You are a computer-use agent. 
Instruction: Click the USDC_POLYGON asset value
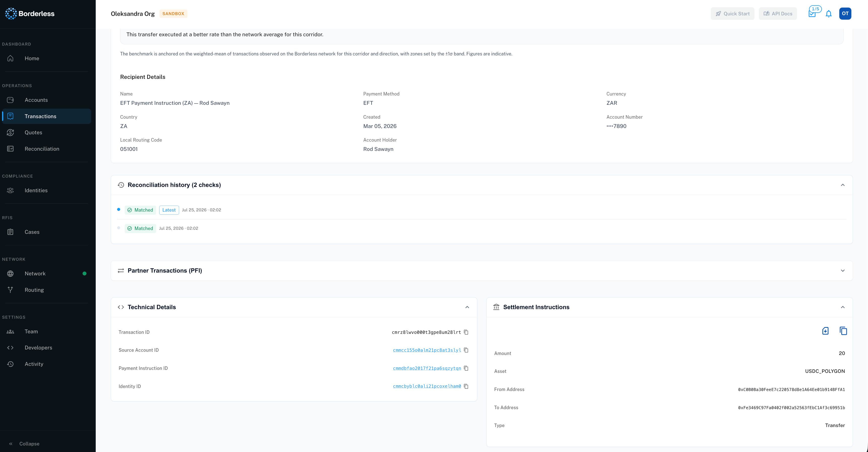coord(825,371)
